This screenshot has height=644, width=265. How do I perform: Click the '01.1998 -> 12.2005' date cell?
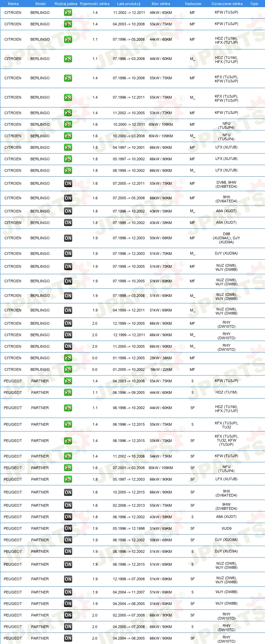point(129,358)
